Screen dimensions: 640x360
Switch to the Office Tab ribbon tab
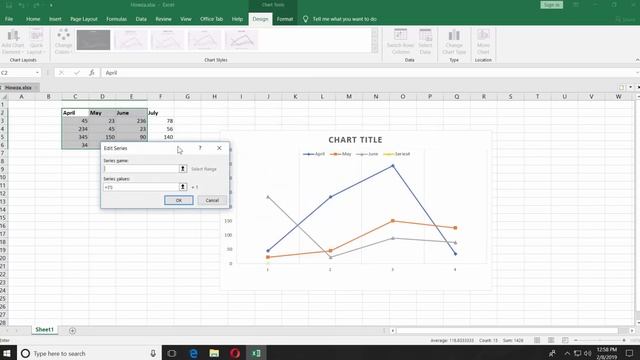[x=211, y=19]
